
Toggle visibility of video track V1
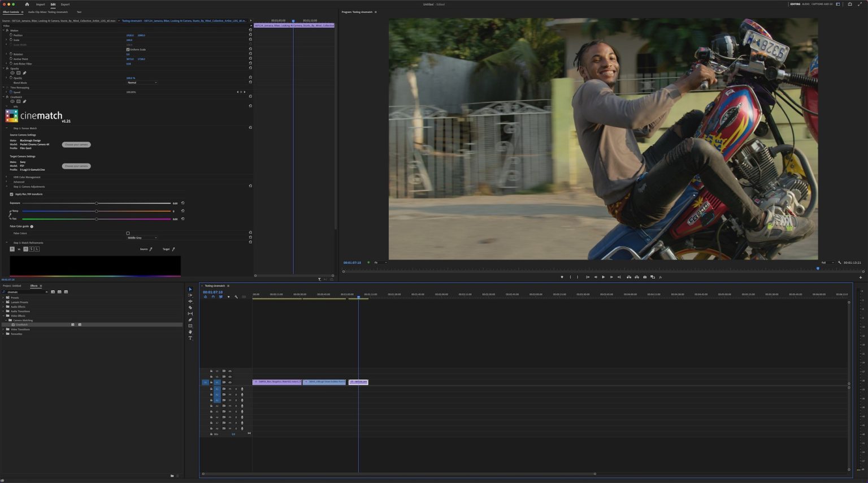[x=229, y=382]
